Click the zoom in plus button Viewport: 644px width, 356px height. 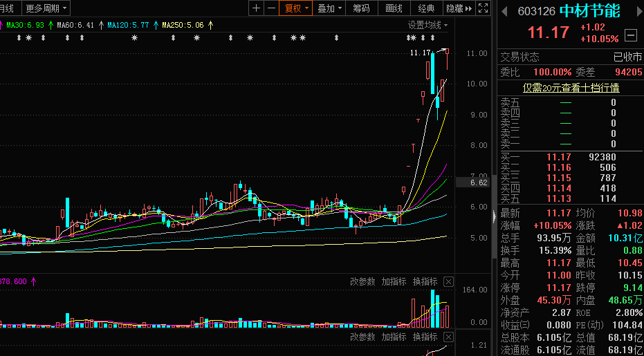[257, 8]
